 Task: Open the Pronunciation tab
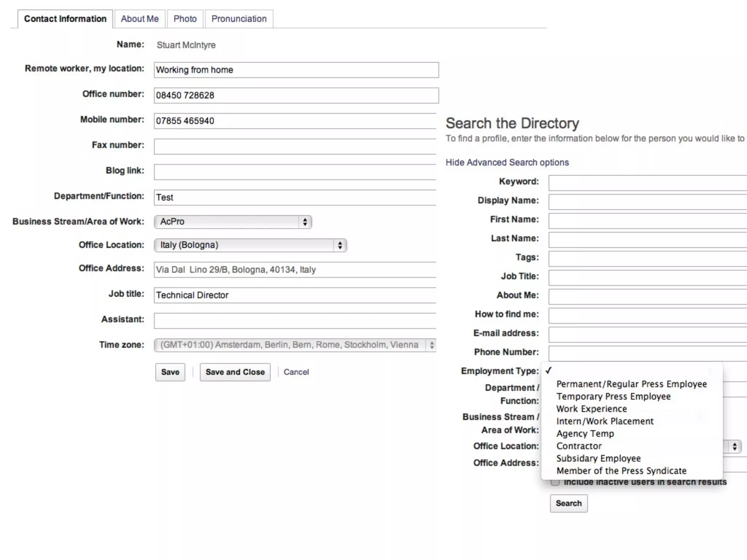(x=239, y=19)
